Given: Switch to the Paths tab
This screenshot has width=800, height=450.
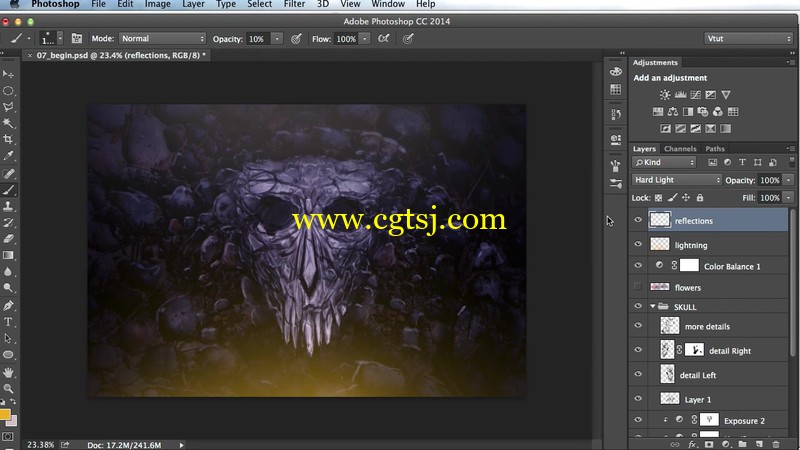Looking at the screenshot, I should (x=715, y=148).
